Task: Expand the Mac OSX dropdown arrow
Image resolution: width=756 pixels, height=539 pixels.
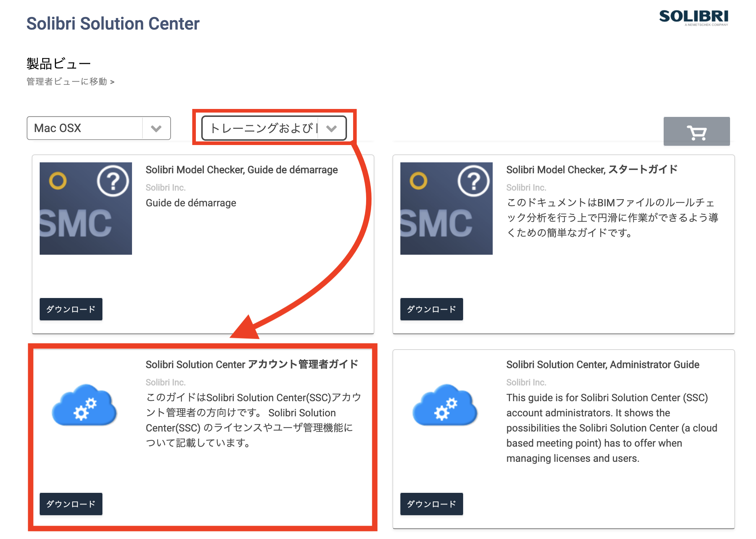Action: click(156, 128)
